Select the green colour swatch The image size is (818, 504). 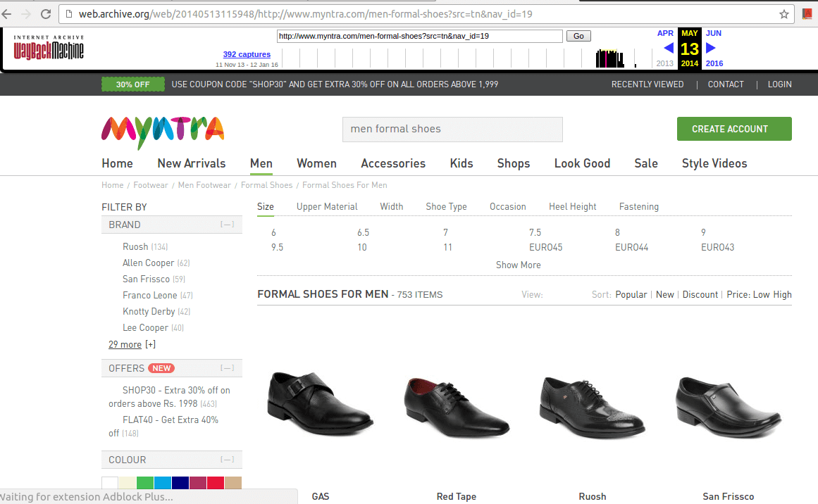(x=145, y=483)
